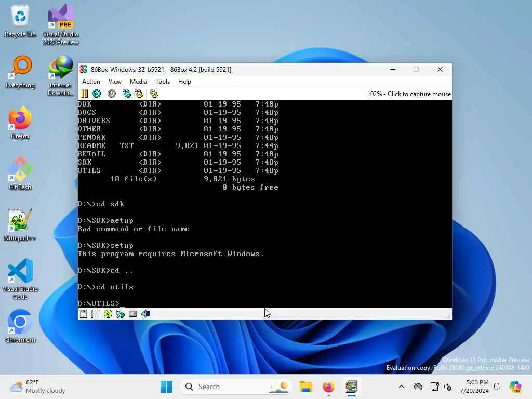Send Ctrl+Alt+Esc using toolbar icon
The height and width of the screenshot is (399, 532).
point(139,94)
